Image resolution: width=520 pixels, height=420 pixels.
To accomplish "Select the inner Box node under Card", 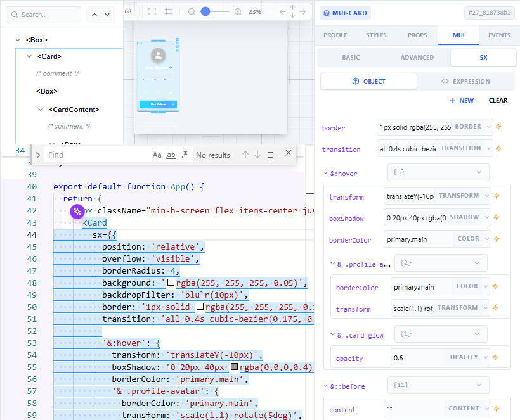I will click(x=47, y=91).
